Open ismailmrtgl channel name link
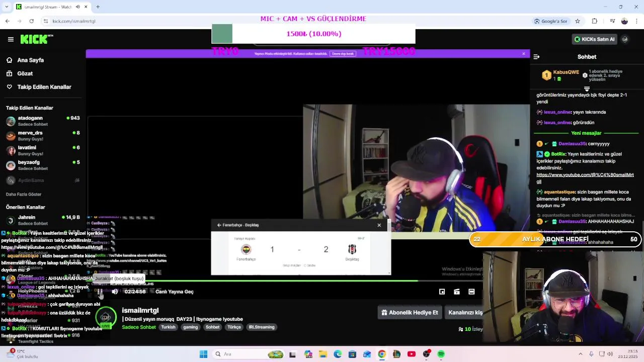Screen dimensions: 644x362 [x=140, y=310]
